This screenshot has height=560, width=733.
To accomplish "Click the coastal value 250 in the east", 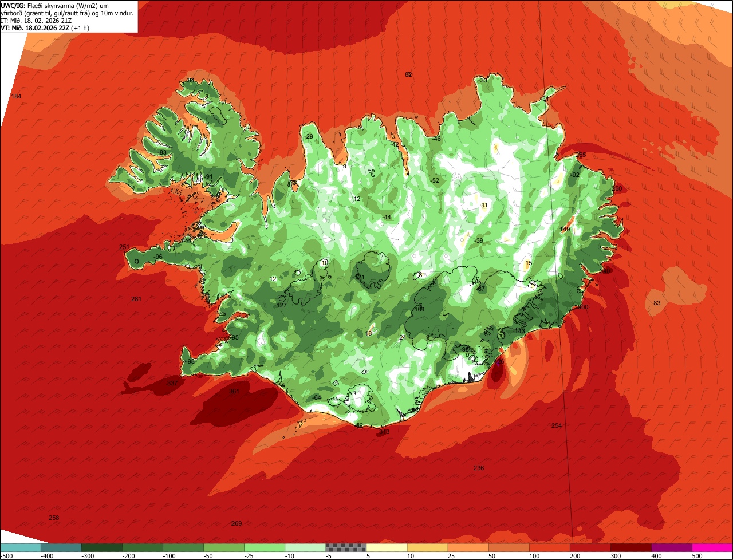I will tap(617, 188).
